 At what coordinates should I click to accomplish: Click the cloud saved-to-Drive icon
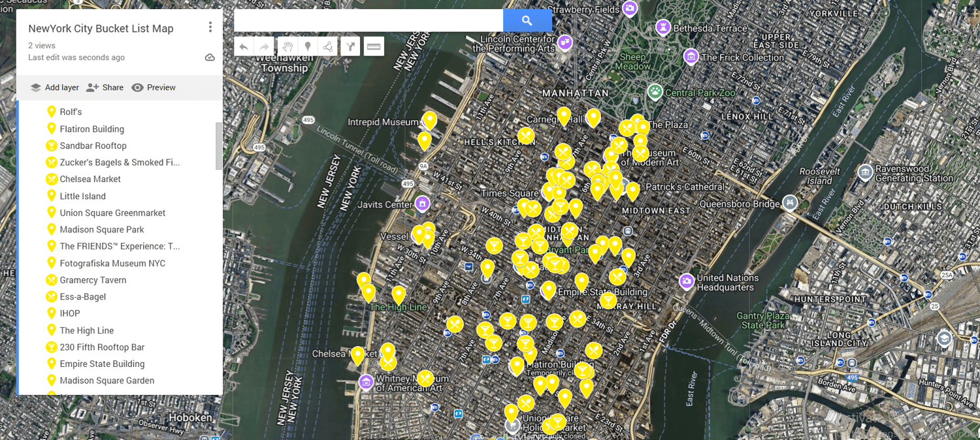coord(210,57)
